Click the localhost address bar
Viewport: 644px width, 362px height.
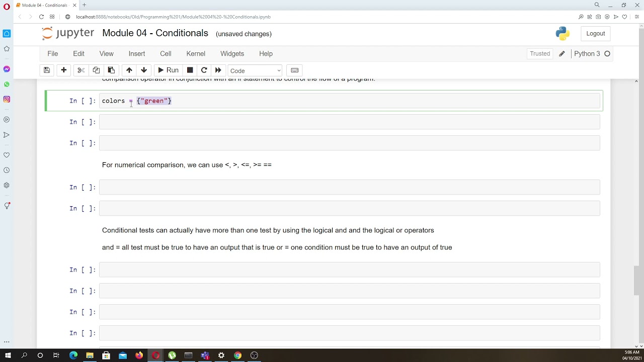[x=173, y=17]
